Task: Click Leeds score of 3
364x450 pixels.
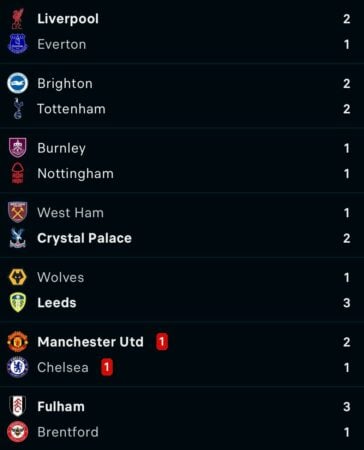Action: [347, 303]
